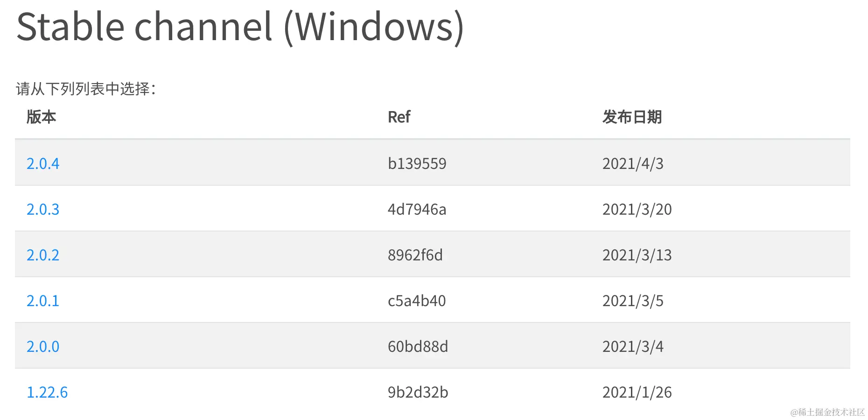
Task: Open the 2.0.0 version download link
Action: [x=43, y=346]
